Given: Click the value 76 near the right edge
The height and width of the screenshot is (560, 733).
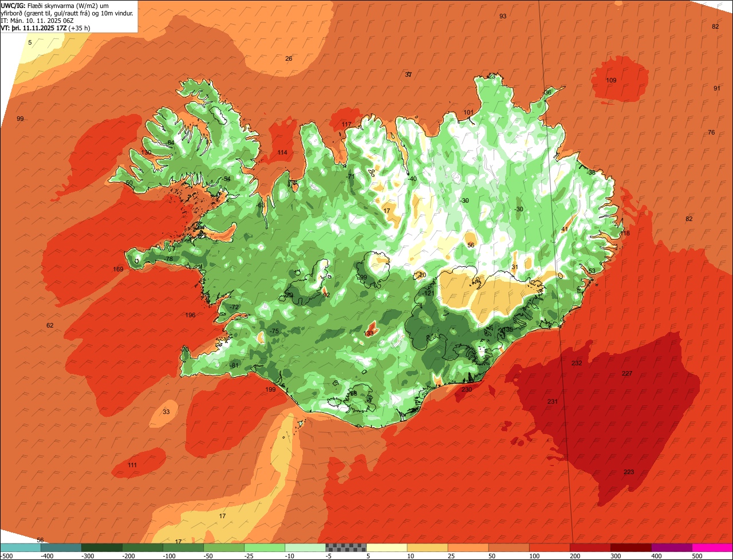Looking at the screenshot, I should pos(711,132).
